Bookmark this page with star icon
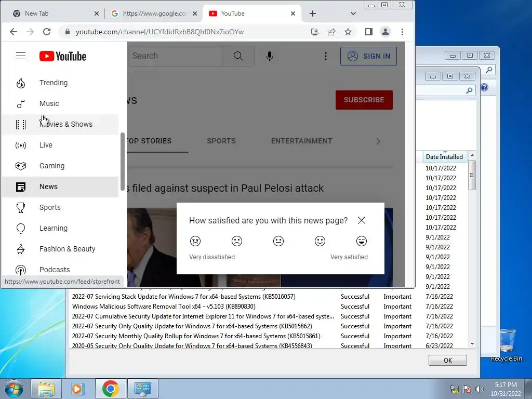 348,32
